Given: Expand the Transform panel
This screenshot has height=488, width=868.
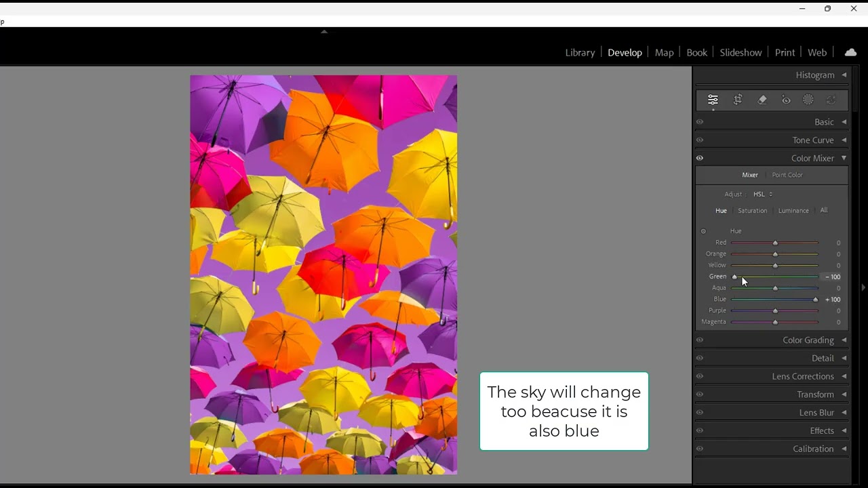Looking at the screenshot, I should tap(844, 394).
